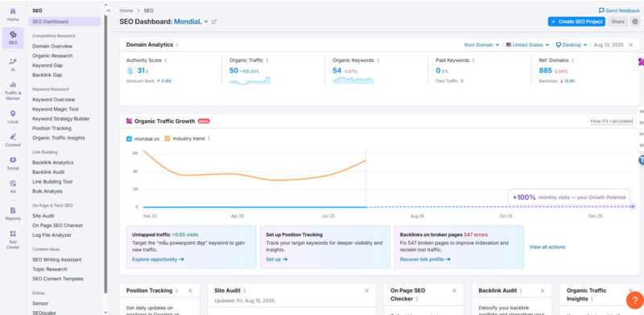Click the Explore opportunity link
Screen dimensions: 644x315
tap(158, 259)
